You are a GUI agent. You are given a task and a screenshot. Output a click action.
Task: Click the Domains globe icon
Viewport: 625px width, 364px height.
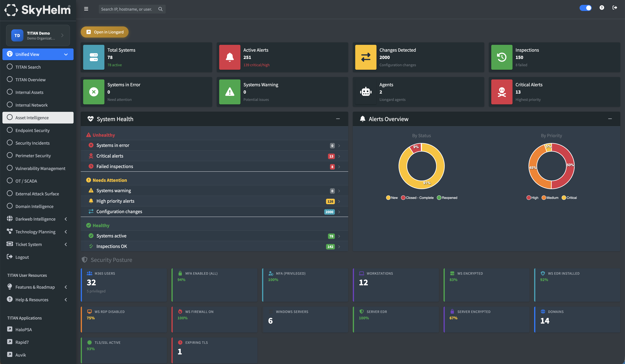(x=543, y=311)
